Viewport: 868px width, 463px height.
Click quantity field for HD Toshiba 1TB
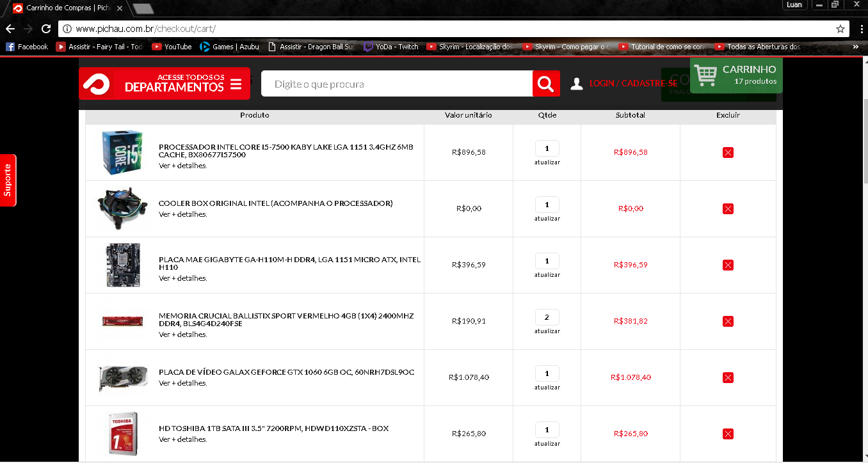(x=547, y=430)
